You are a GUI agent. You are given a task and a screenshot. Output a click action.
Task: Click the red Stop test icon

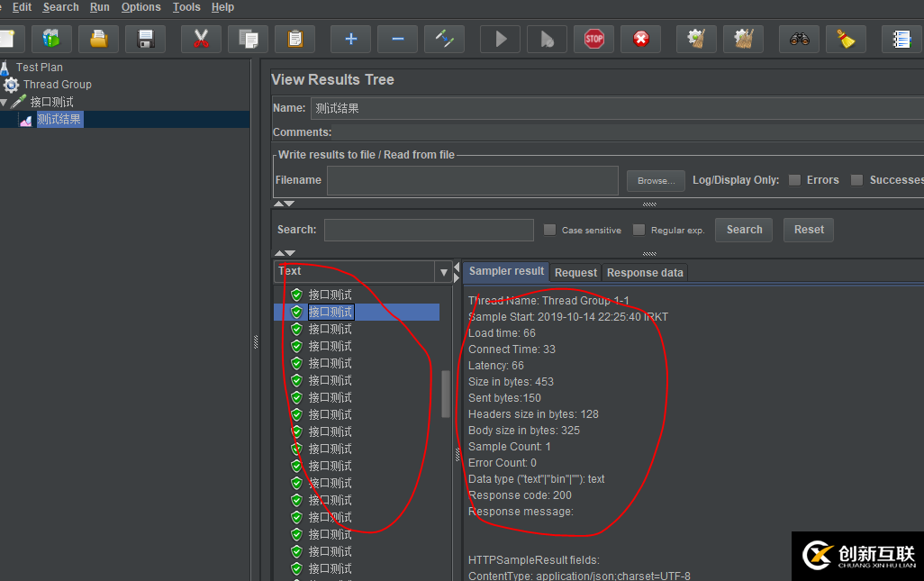click(593, 39)
